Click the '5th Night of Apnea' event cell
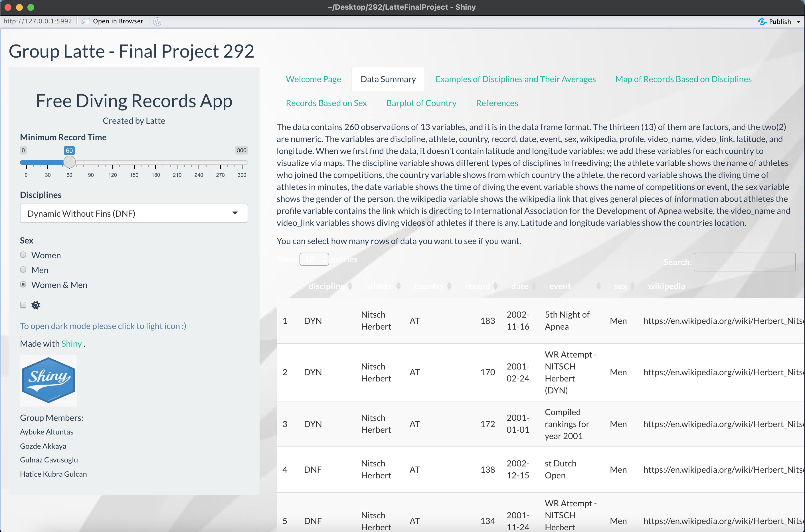 pyautogui.click(x=567, y=321)
